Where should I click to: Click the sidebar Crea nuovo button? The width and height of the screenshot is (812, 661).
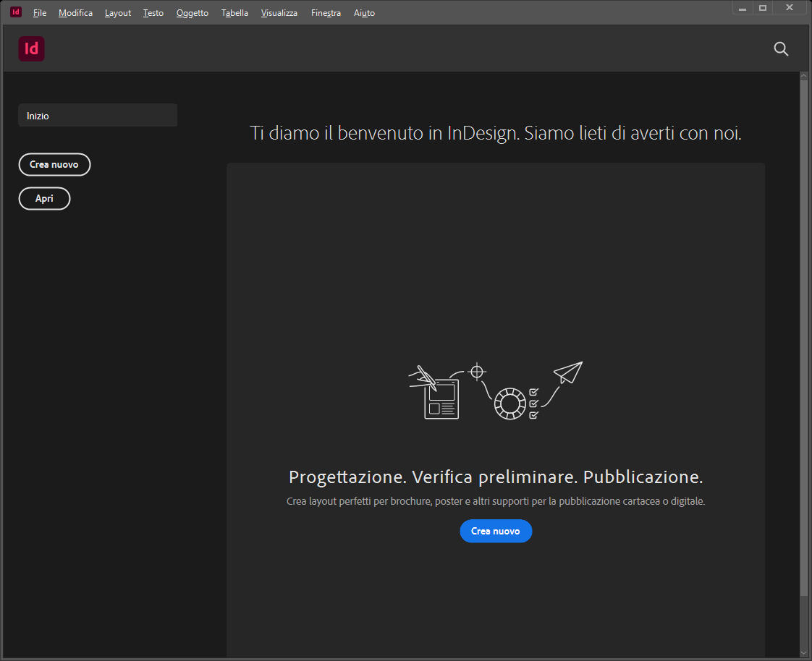(54, 165)
